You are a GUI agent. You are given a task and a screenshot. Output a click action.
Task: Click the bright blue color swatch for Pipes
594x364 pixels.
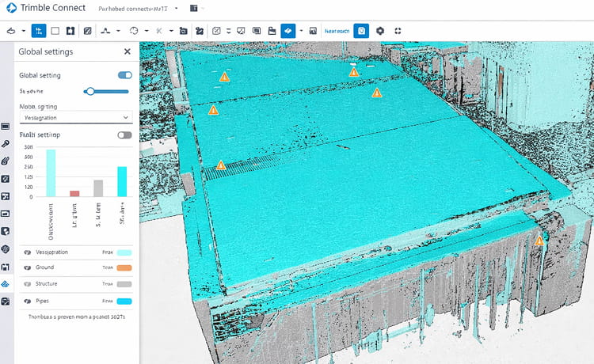124,301
